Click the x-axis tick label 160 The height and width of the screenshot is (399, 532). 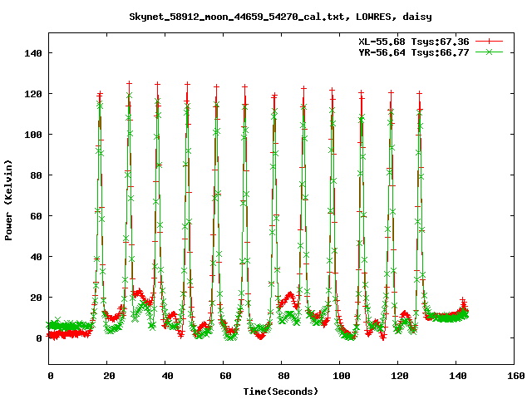point(515,376)
